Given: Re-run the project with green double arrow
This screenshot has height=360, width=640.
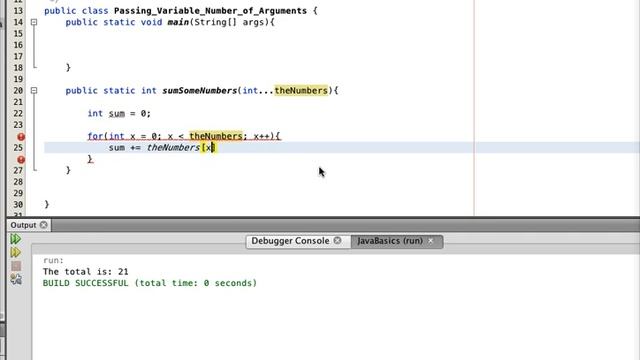Looking at the screenshot, I should [x=16, y=239].
